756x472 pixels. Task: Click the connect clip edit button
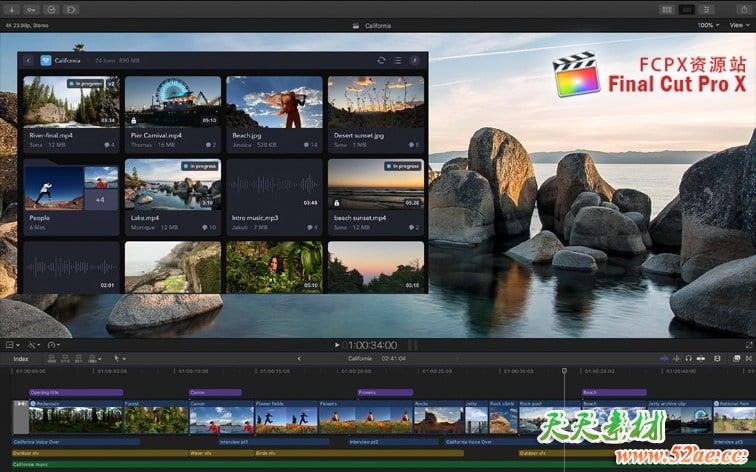point(52,359)
